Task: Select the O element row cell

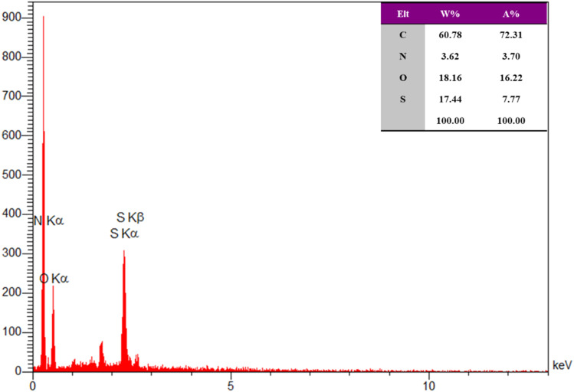Action: click(x=402, y=78)
